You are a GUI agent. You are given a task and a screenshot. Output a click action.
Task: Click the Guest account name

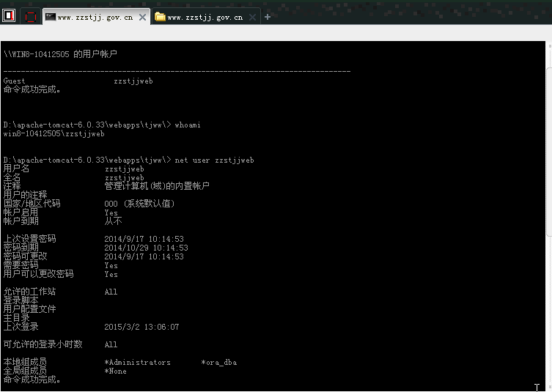pyautogui.click(x=14, y=81)
